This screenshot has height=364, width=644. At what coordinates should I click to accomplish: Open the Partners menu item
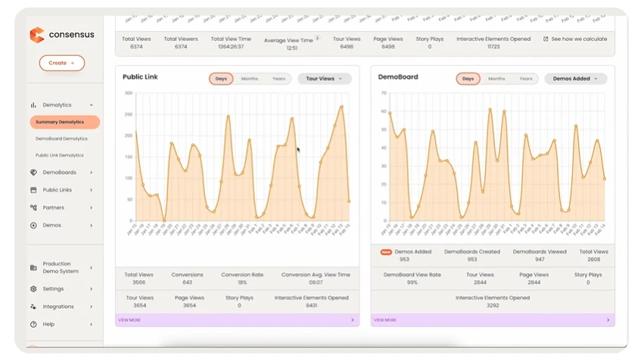[54, 207]
